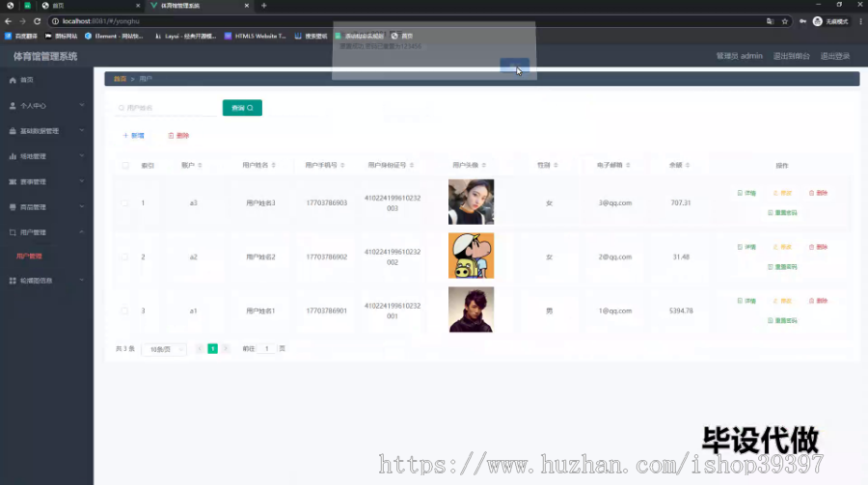Viewport: 868px width, 485px height.
Task: Click the 新增 add button
Action: point(134,136)
